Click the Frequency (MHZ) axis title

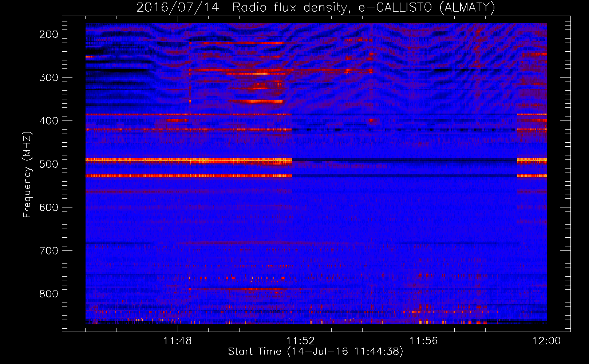click(x=28, y=174)
